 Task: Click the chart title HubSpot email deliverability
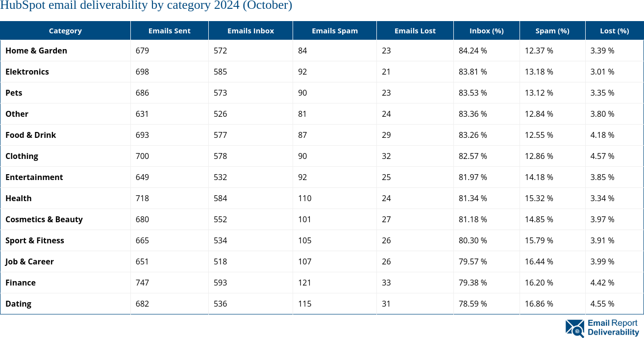click(146, 5)
